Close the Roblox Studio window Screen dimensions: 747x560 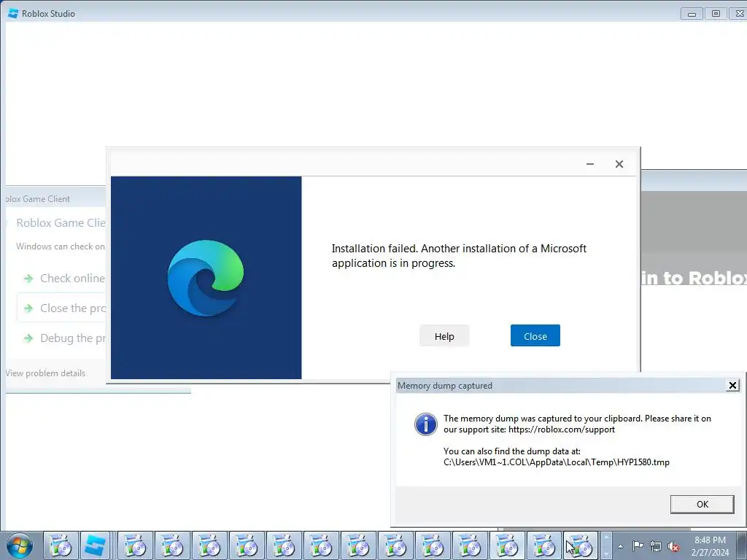pos(738,14)
